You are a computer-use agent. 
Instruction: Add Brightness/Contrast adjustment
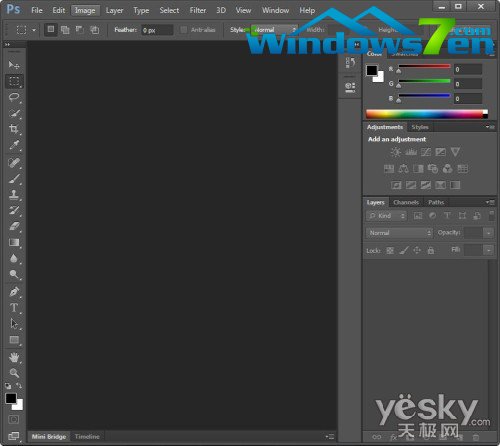point(396,152)
